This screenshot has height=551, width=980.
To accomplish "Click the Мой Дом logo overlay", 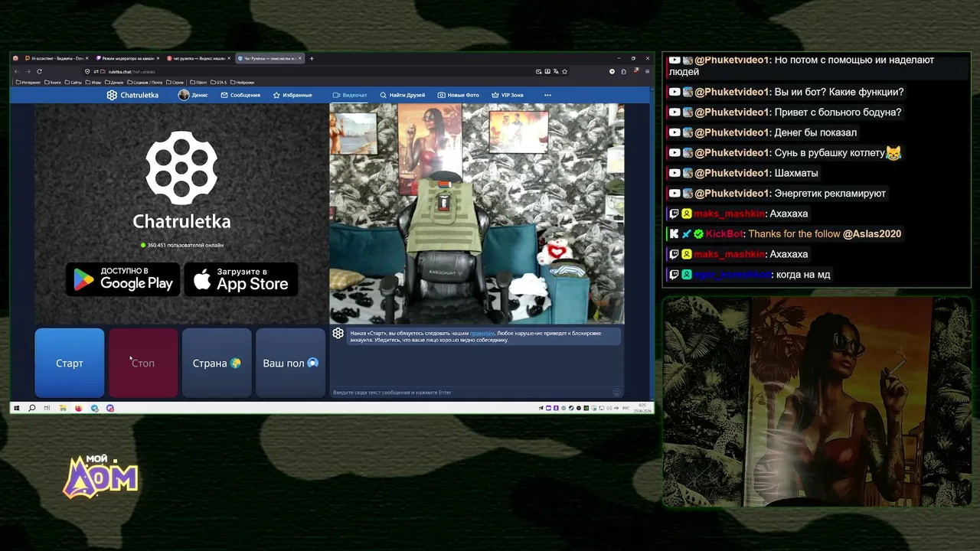I will pos(101,477).
